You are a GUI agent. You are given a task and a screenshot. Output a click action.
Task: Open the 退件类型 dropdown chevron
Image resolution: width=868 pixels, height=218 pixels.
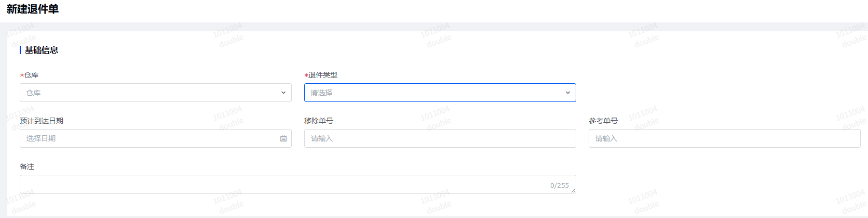click(x=567, y=93)
